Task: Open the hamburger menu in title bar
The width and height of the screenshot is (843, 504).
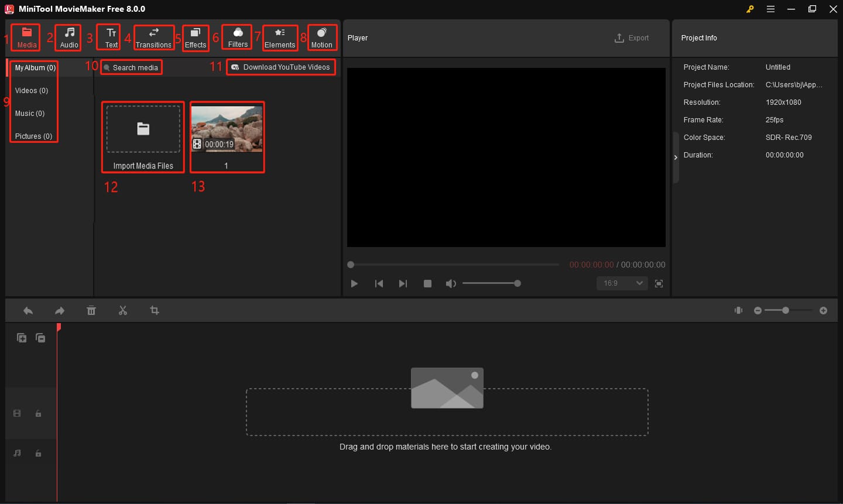Action: 770,9
